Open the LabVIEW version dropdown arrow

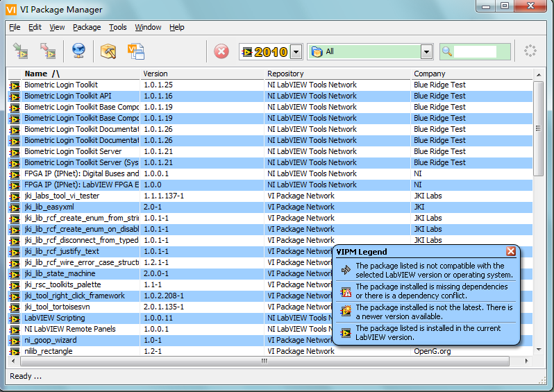coord(296,52)
